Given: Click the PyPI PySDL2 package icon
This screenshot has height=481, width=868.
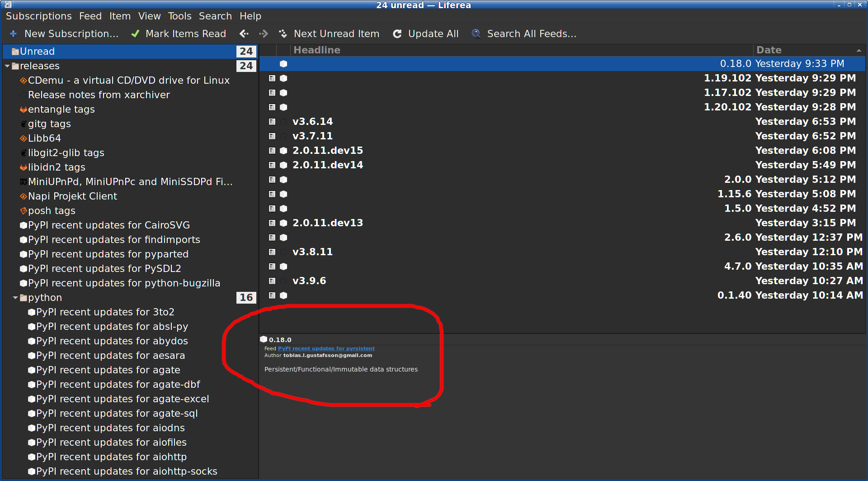Looking at the screenshot, I should click(x=24, y=269).
